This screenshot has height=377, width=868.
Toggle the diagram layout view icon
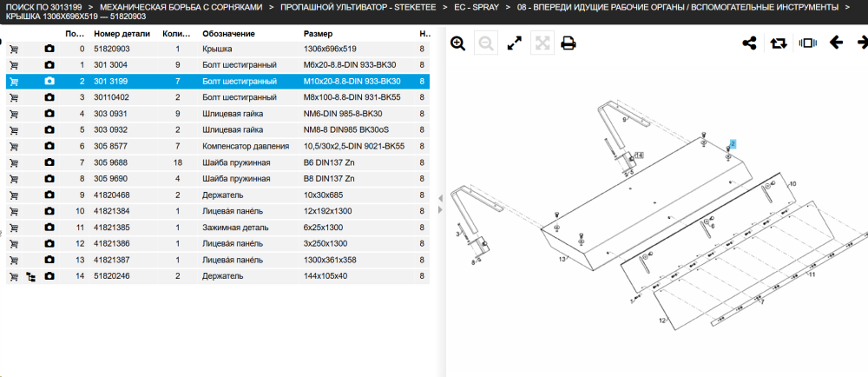coord(808,43)
